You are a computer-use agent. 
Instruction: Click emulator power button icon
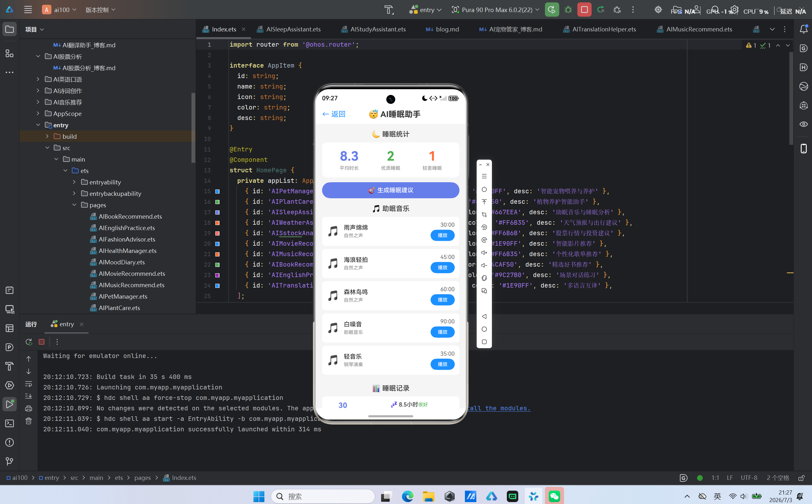click(x=484, y=189)
